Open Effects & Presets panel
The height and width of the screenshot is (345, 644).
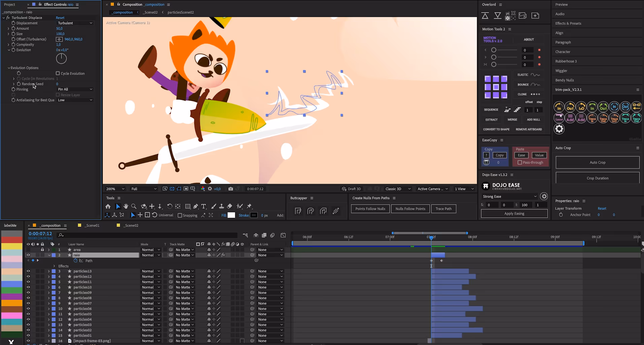tap(568, 24)
